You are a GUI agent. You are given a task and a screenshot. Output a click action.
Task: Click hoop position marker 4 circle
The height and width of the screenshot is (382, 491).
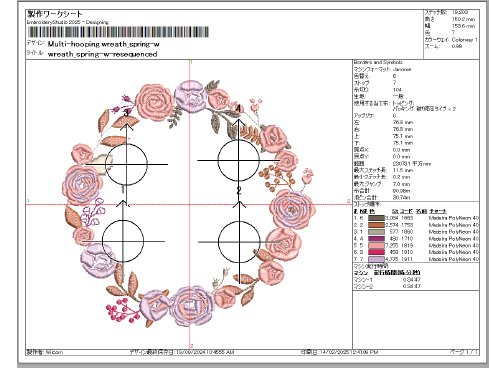[x=238, y=161]
